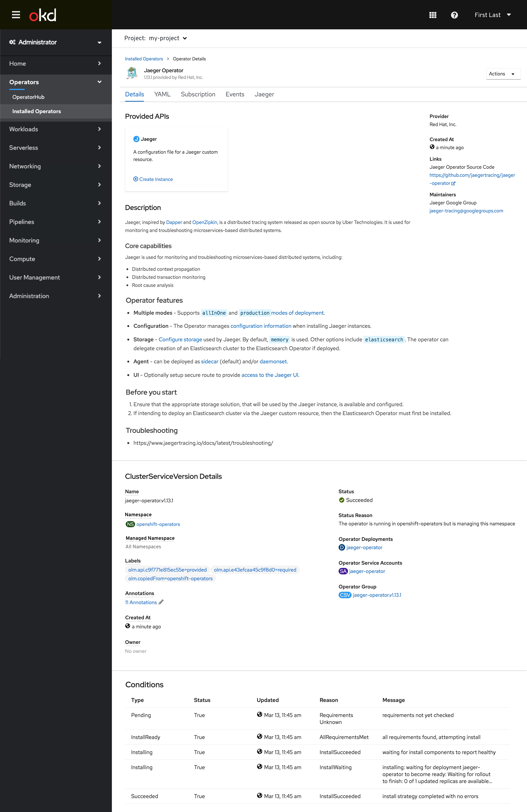Click the SA service account badge
The image size is (527, 812).
[343, 571]
